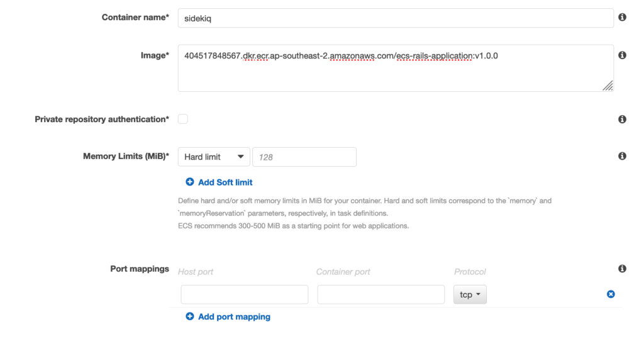Viewport: 644px width, 339px height.
Task: Click inside the Image URL text area
Action: point(396,68)
